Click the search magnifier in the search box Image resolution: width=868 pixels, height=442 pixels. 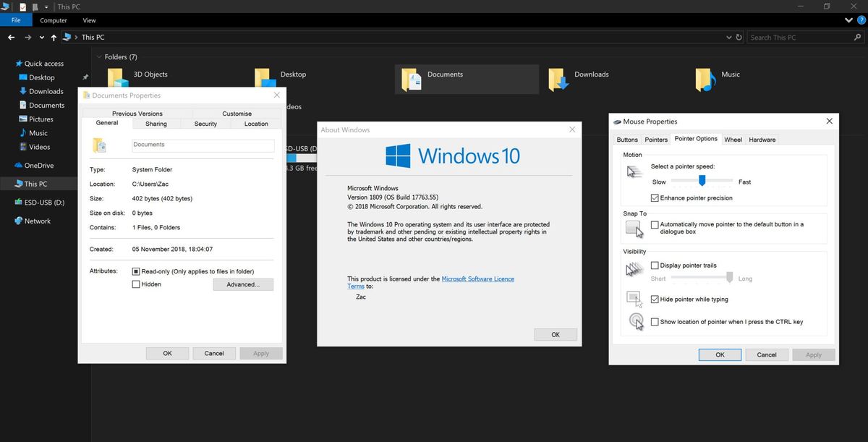858,37
